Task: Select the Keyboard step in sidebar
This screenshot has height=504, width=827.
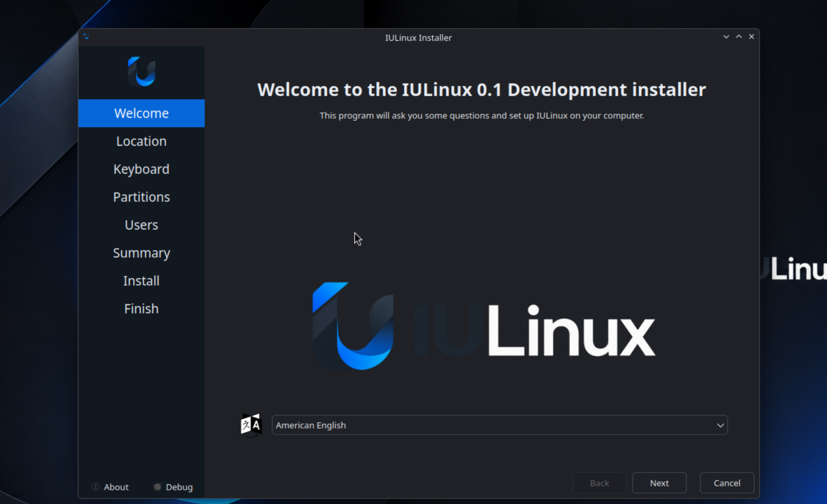Action: (141, 169)
